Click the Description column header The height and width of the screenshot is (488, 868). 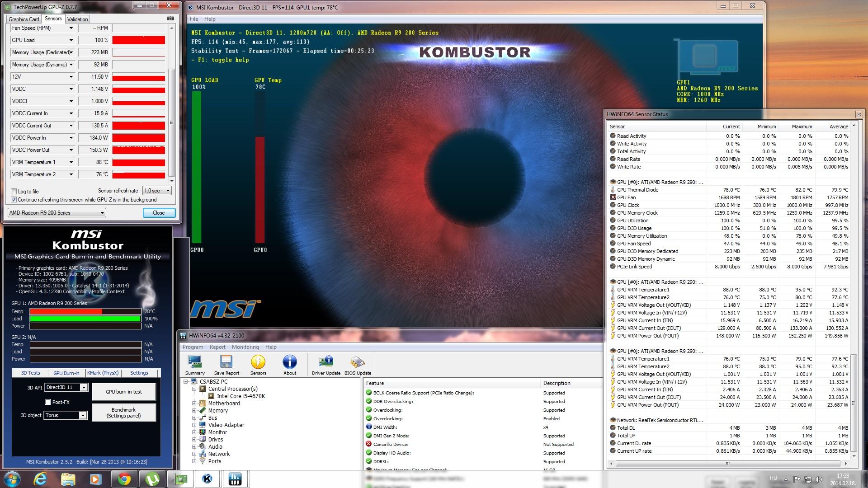[571, 383]
